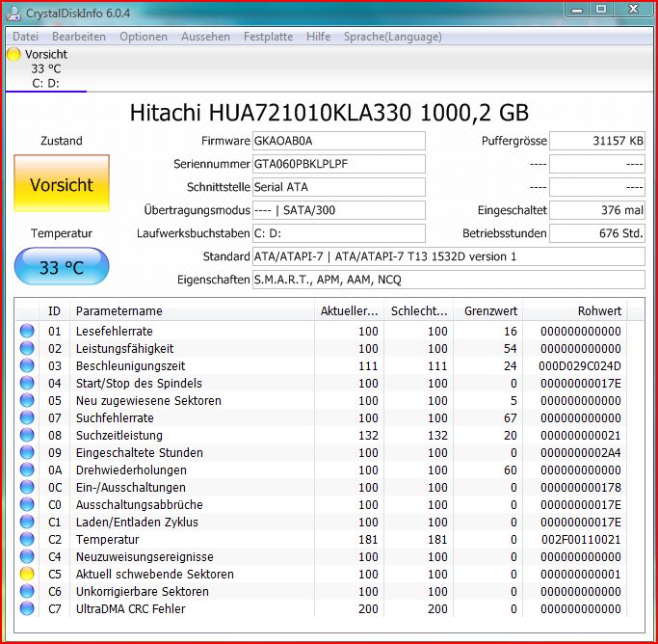Screen dimensions: 658x644
Task: Click status icon for Eingeschaltete Stunden
Action: pos(27,452)
